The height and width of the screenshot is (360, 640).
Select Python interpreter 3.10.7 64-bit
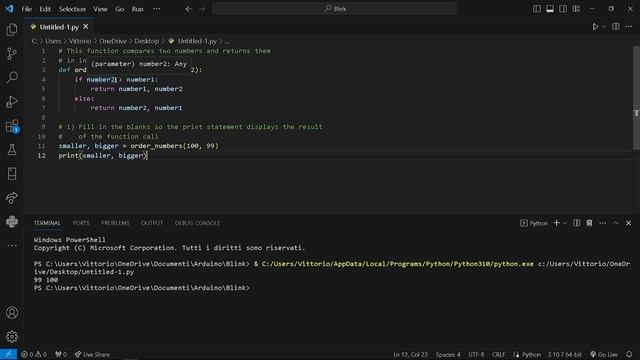564,354
